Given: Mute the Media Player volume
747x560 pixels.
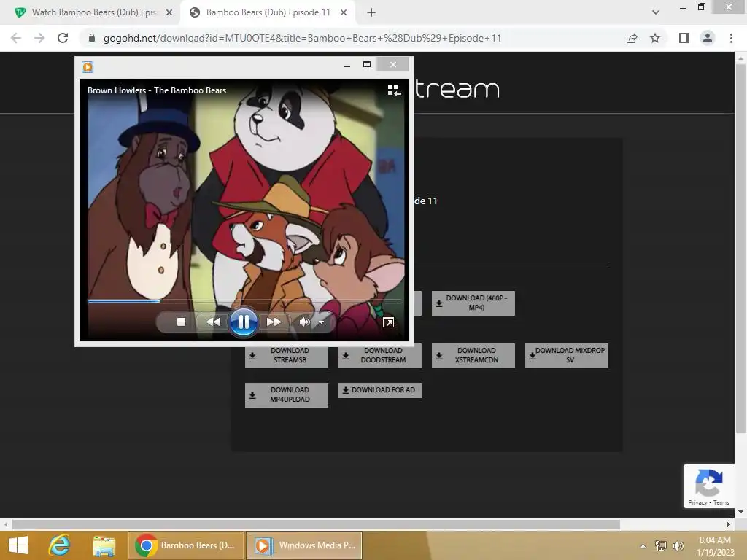Looking at the screenshot, I should coord(304,322).
